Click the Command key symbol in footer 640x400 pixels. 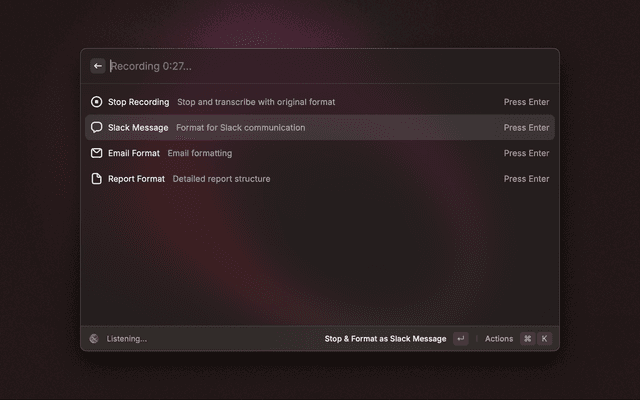(x=527, y=339)
